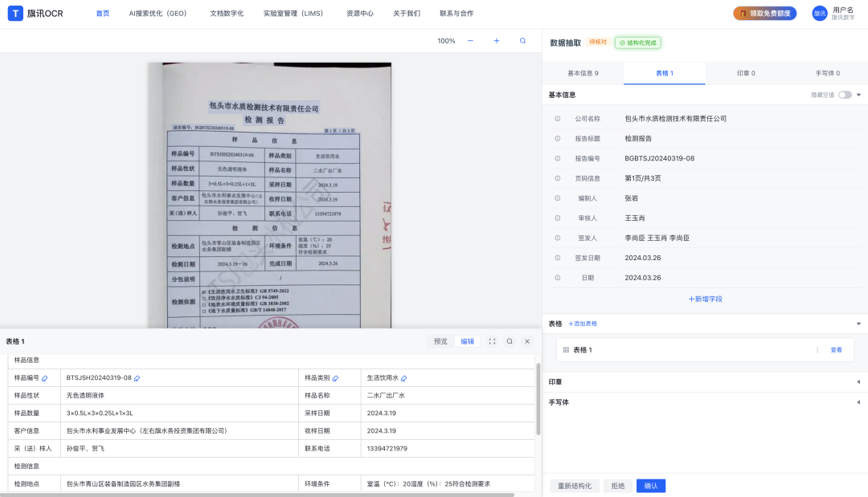The image size is (868, 497).
Task: Open the 基本信息 9 tab
Action: point(583,73)
